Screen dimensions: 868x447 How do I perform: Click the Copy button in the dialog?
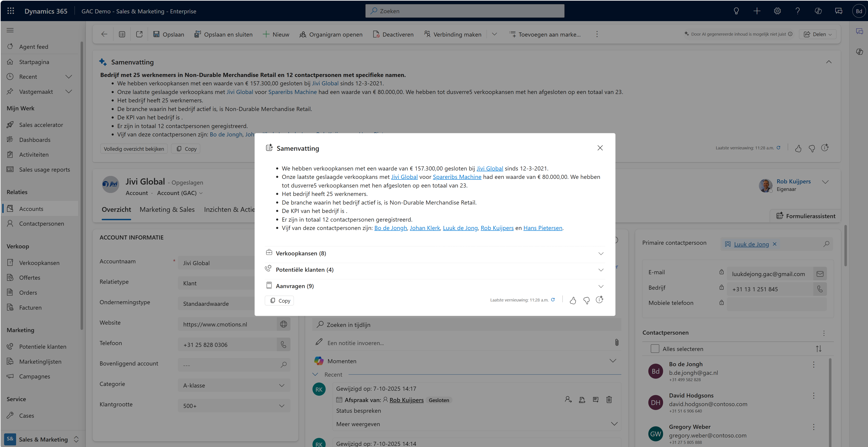pyautogui.click(x=279, y=301)
